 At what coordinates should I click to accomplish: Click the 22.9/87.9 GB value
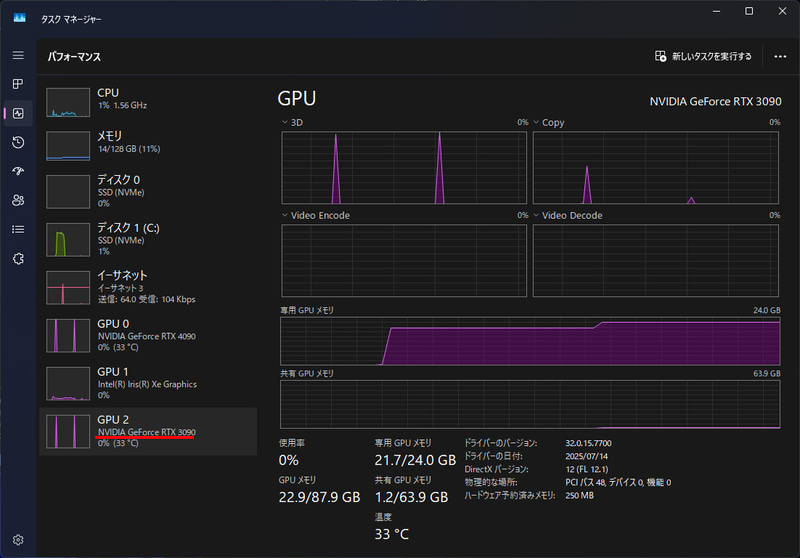tap(319, 497)
